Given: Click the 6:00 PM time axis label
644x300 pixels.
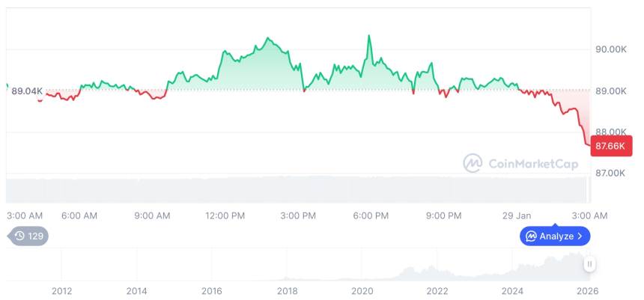Looking at the screenshot, I should tap(371, 215).
